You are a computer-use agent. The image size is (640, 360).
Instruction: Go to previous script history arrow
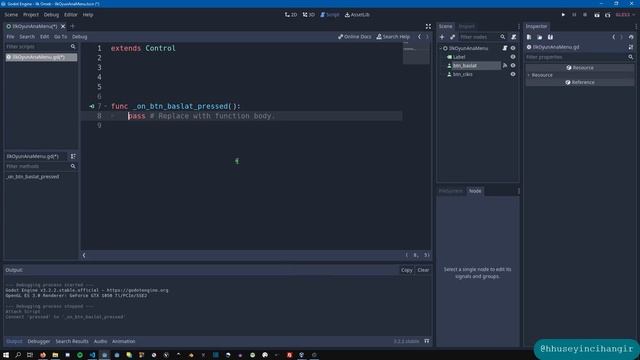click(x=419, y=37)
